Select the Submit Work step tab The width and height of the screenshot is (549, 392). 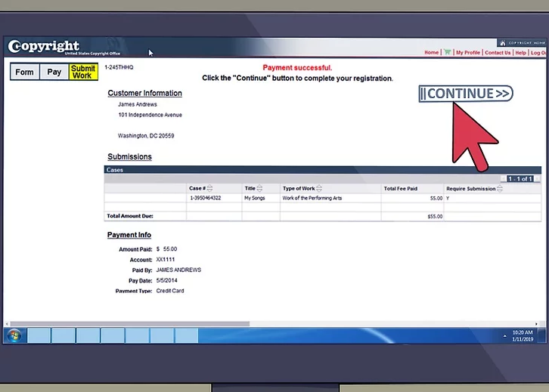click(82, 72)
